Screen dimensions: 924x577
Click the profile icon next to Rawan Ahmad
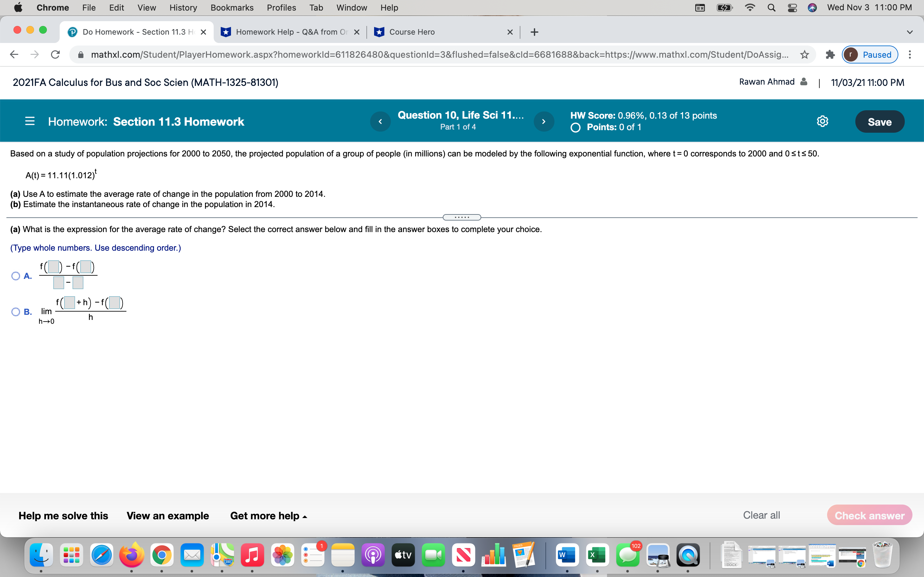point(803,82)
